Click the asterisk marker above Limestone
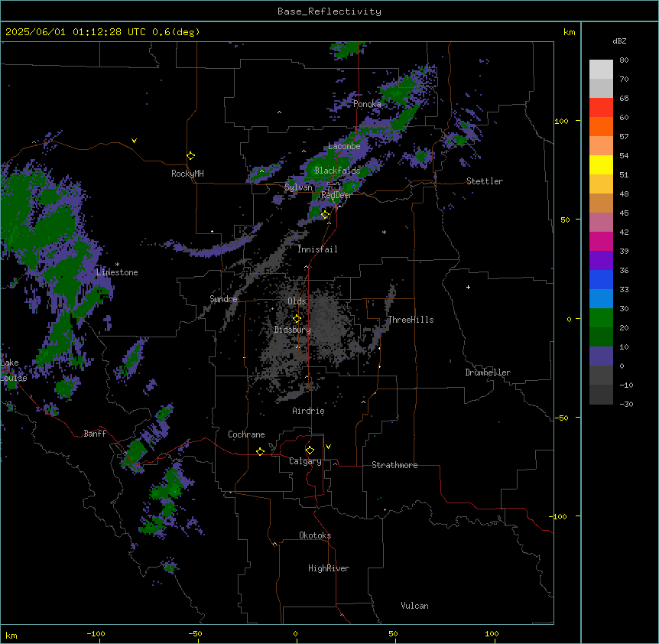Viewport: 659px width, 644px height. coord(117,265)
